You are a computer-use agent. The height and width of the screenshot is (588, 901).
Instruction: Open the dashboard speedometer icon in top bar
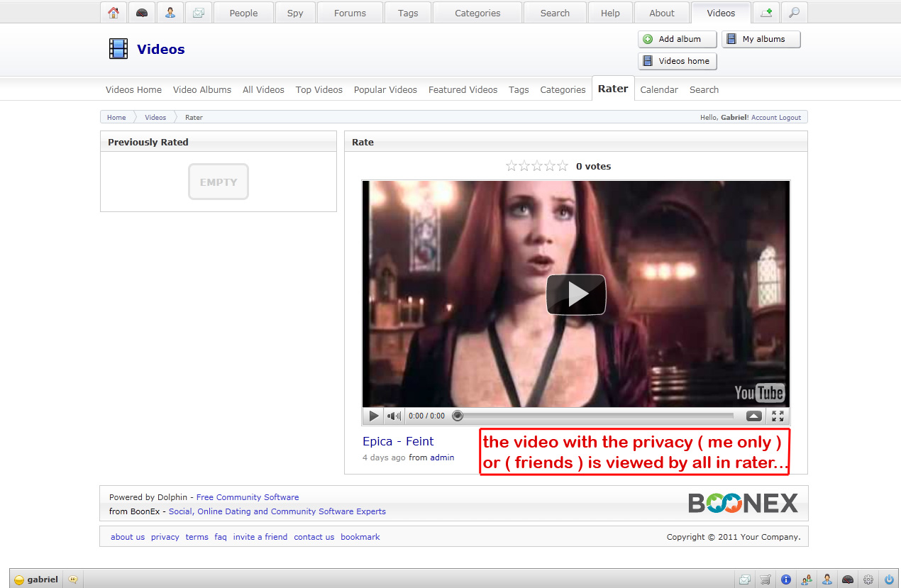coord(142,13)
